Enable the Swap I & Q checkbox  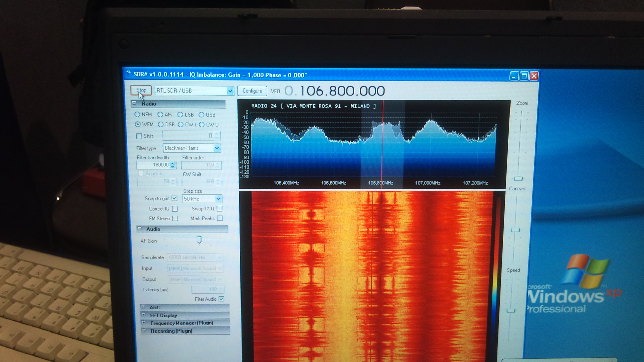[220, 209]
